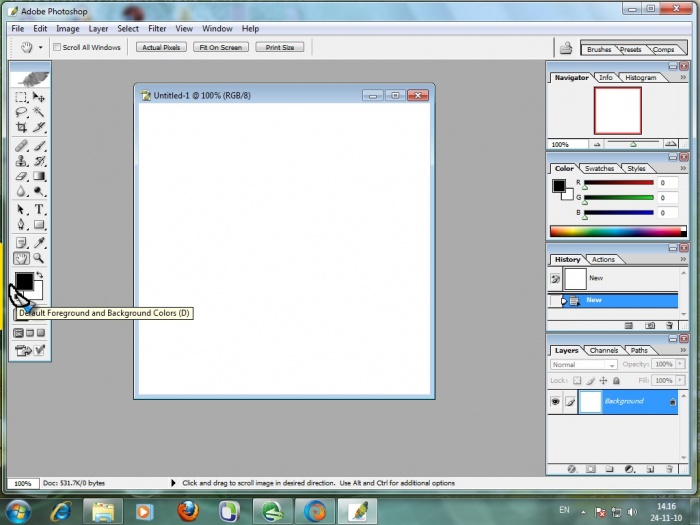Select the Eraser tool

21,176
